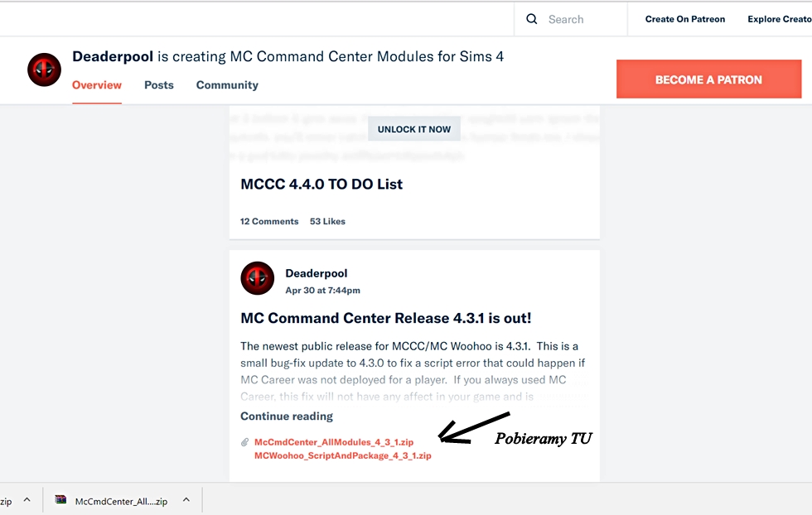Click the paperclip attachment icon

click(245, 442)
